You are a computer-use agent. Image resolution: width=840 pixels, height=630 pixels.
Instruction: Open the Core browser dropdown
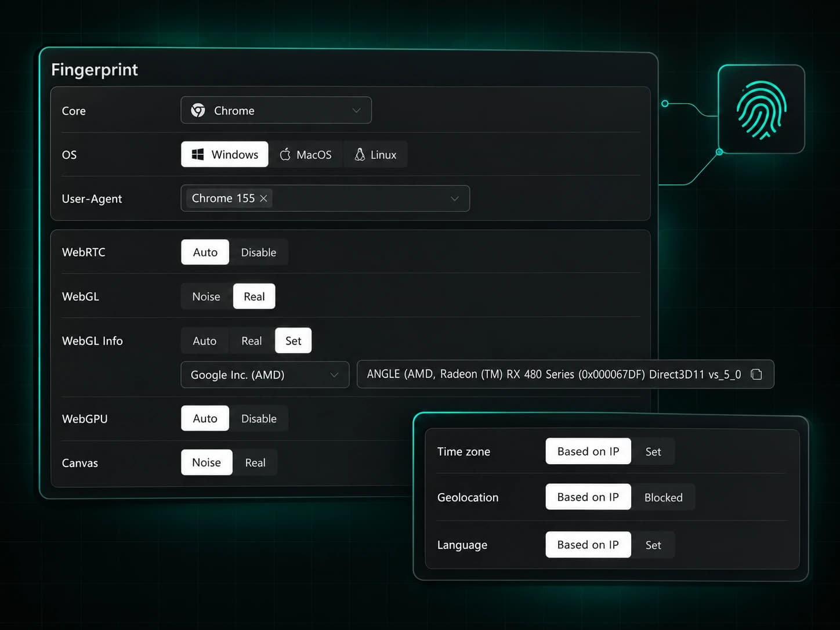coord(276,110)
